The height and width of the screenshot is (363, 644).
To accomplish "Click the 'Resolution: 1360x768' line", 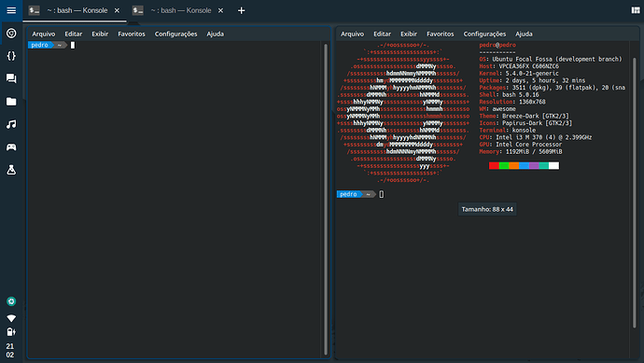I will click(512, 102).
